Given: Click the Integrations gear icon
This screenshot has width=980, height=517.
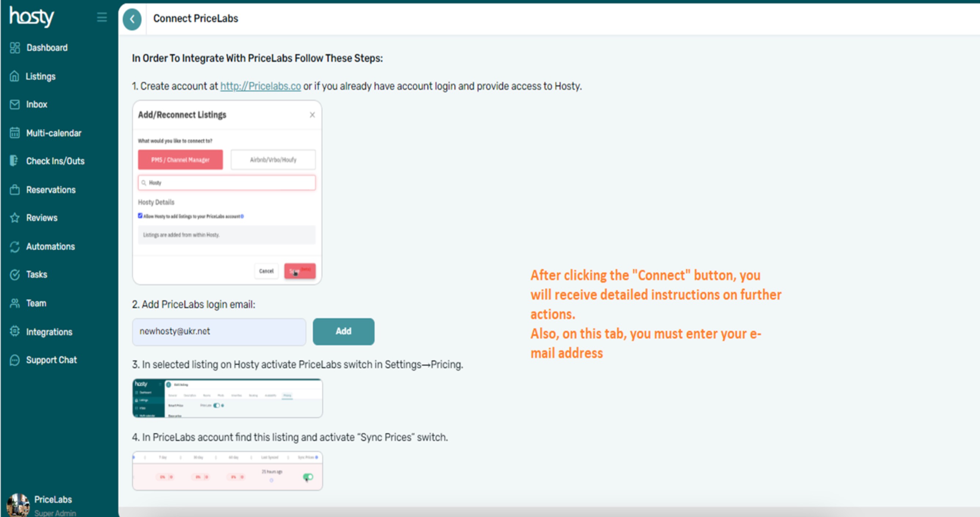Looking at the screenshot, I should point(14,331).
